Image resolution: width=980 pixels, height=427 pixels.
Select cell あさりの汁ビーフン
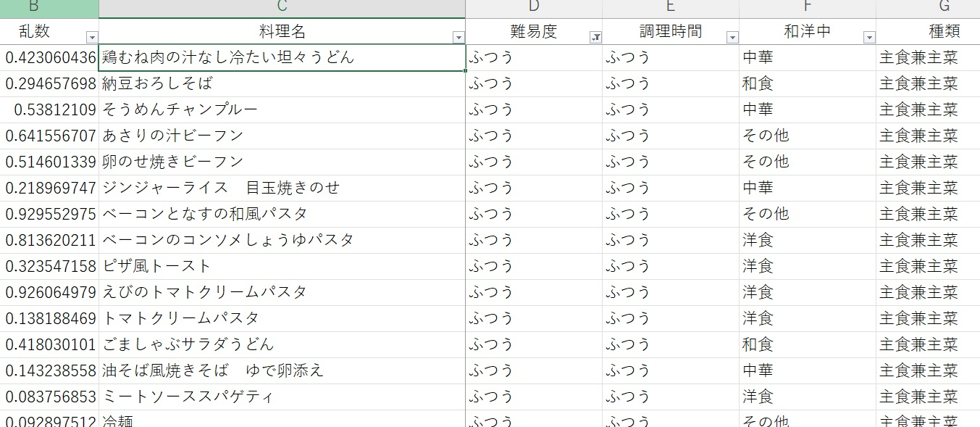point(282,136)
